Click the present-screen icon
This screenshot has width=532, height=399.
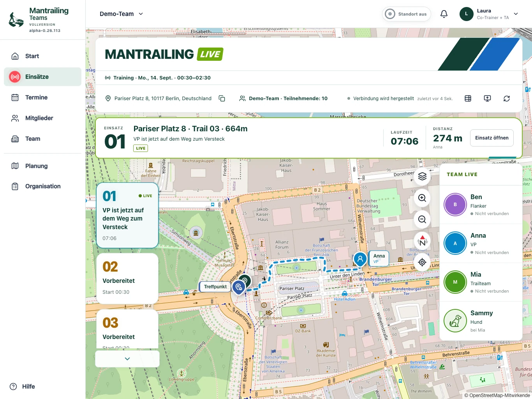(x=487, y=99)
